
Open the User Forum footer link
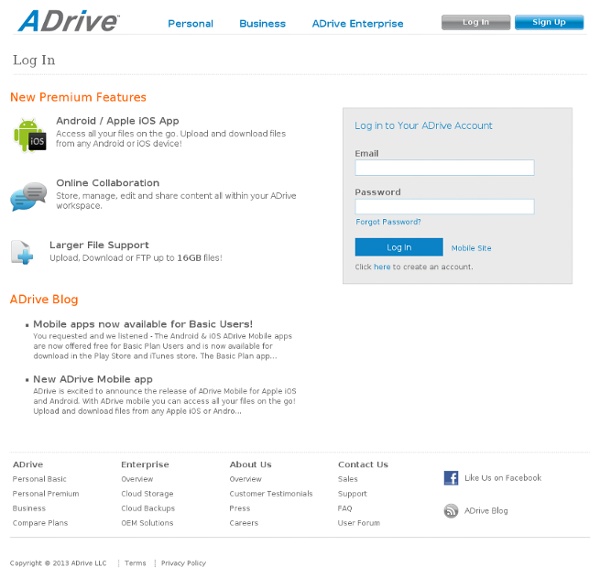click(358, 523)
